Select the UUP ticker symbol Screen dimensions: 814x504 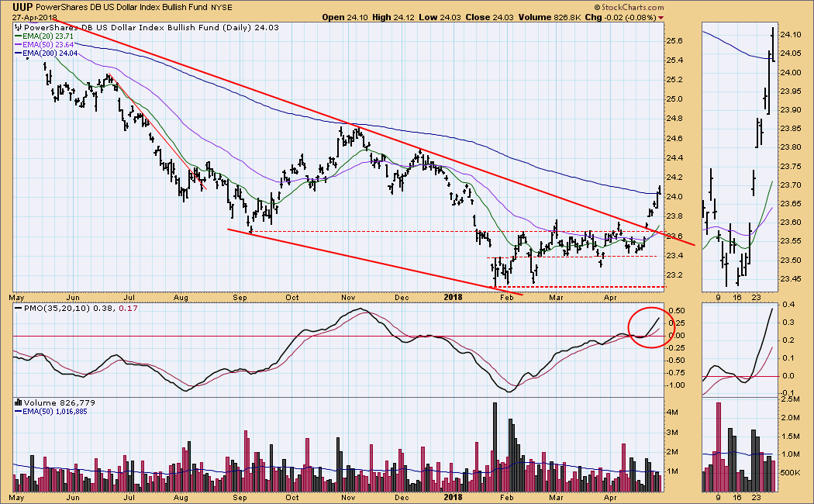tap(23, 7)
